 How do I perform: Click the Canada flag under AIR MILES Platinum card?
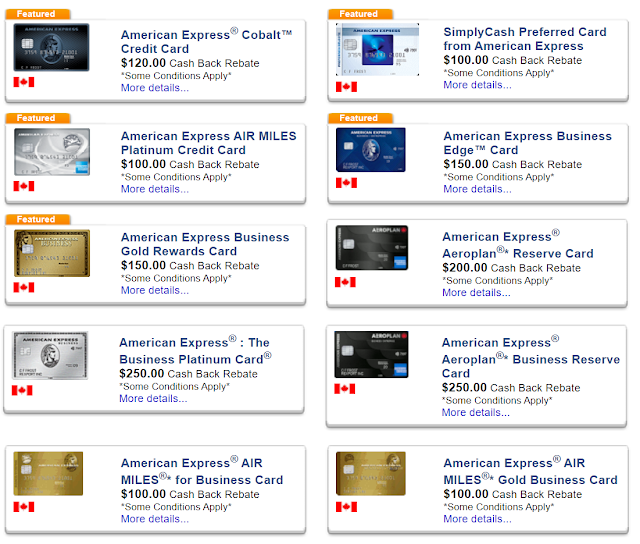[x=24, y=186]
